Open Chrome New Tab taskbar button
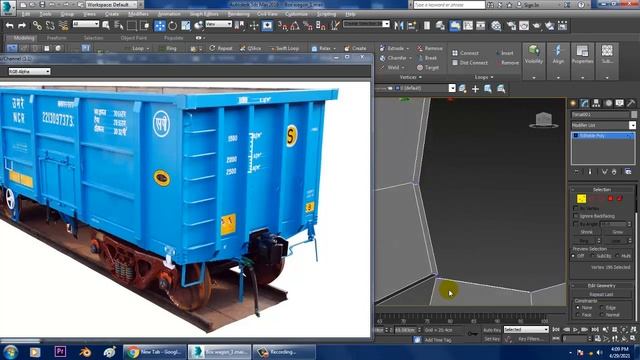640x360 pixels. point(154,352)
